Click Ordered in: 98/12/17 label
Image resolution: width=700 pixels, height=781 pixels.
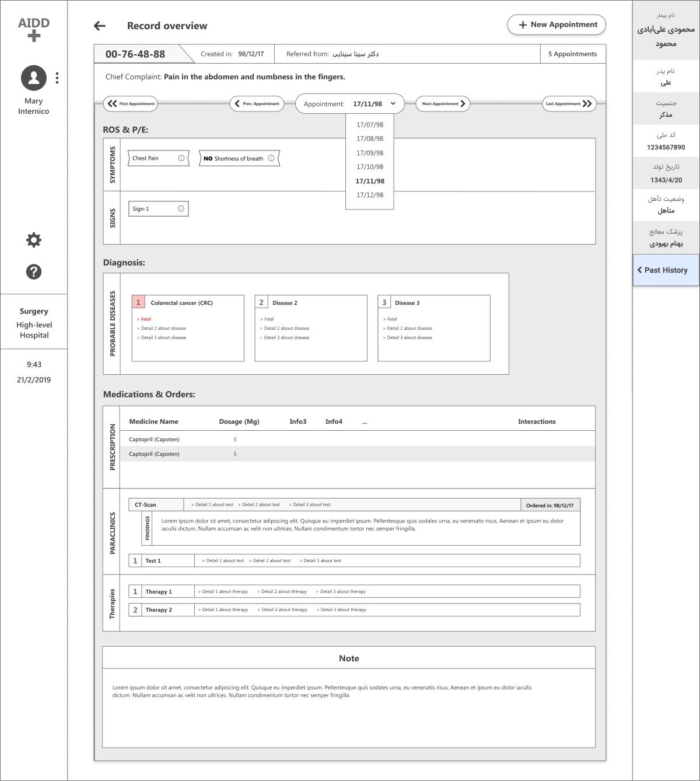549,505
